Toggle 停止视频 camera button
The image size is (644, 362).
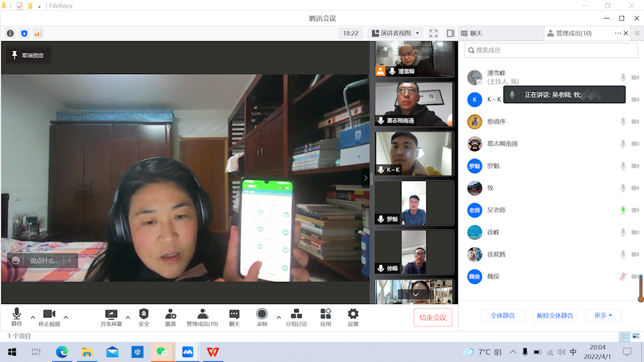pos(49,317)
